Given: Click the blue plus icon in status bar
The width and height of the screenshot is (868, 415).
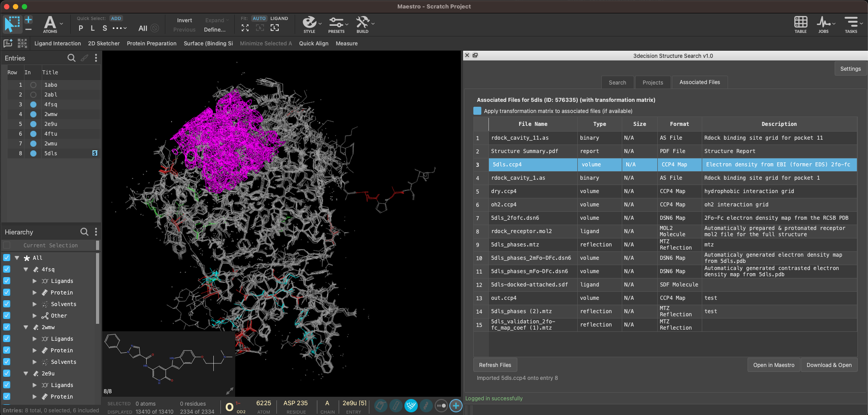Looking at the screenshot, I should pos(456,406).
